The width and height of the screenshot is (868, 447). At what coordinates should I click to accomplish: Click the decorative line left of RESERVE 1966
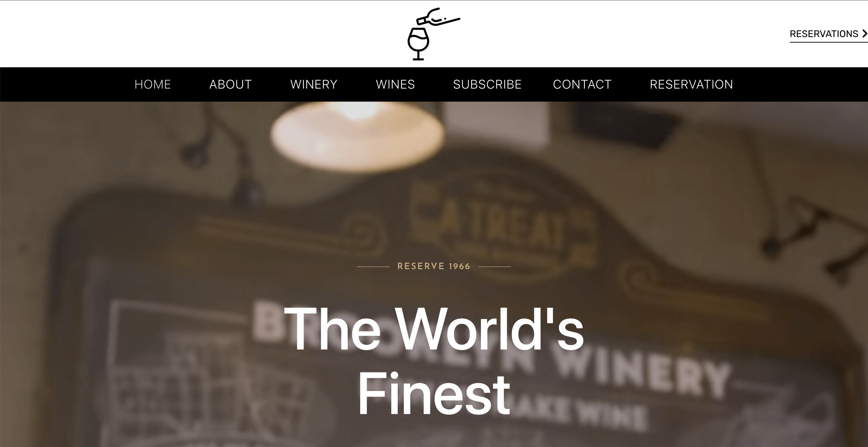coord(373,266)
